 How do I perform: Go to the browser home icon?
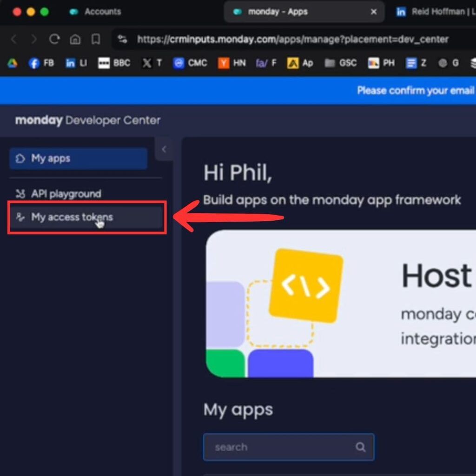75,39
